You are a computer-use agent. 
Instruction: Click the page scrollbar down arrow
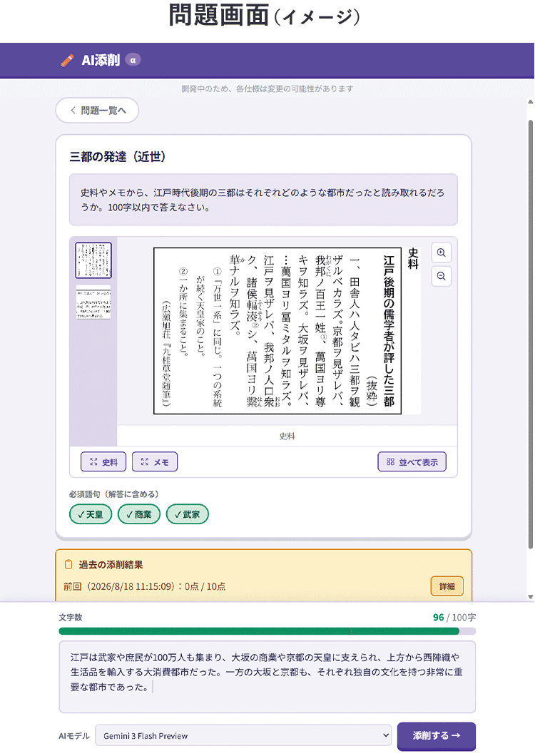pyautogui.click(x=530, y=596)
